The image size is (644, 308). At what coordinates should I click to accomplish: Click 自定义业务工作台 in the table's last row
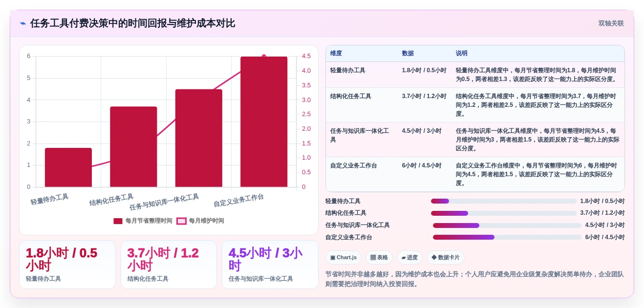354,165
